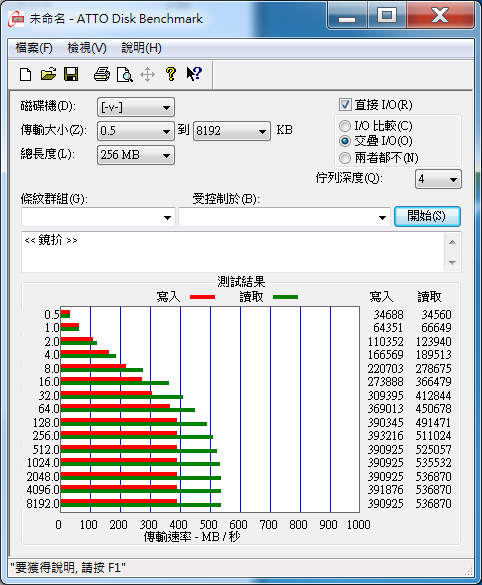
Task: Open About via yellow question mark icon
Action: [x=171, y=74]
